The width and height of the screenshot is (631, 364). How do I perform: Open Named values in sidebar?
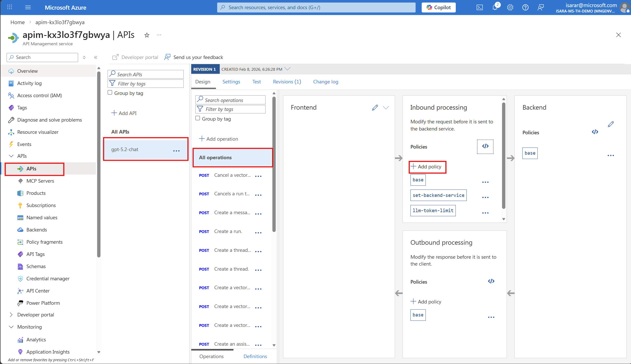(42, 217)
